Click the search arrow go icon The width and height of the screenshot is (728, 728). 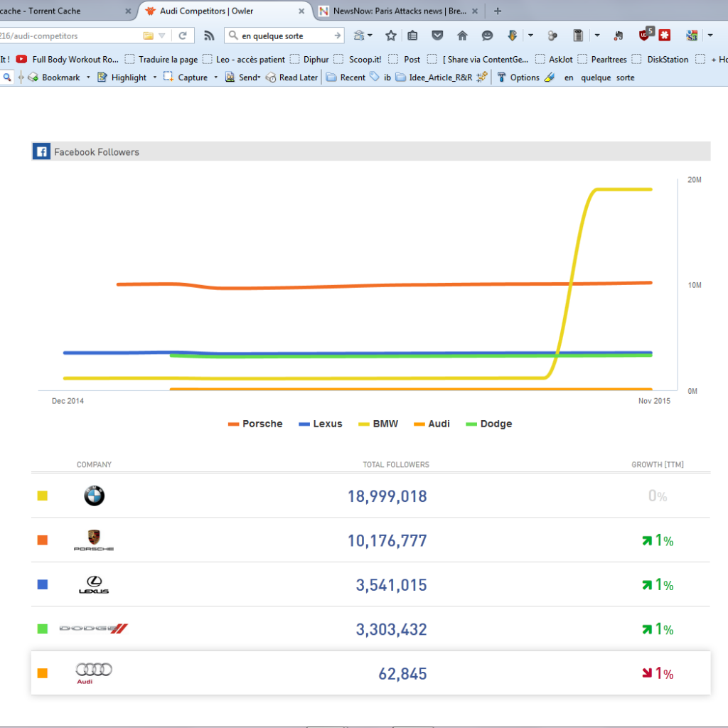[338, 36]
